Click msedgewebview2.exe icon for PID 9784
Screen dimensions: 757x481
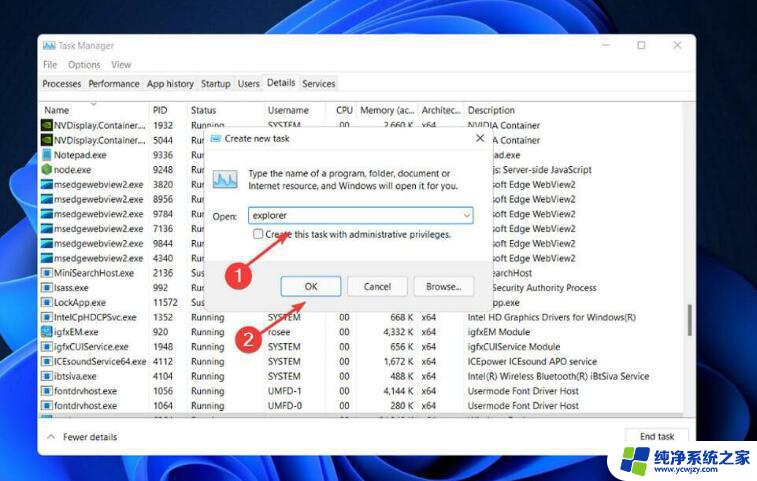point(46,213)
